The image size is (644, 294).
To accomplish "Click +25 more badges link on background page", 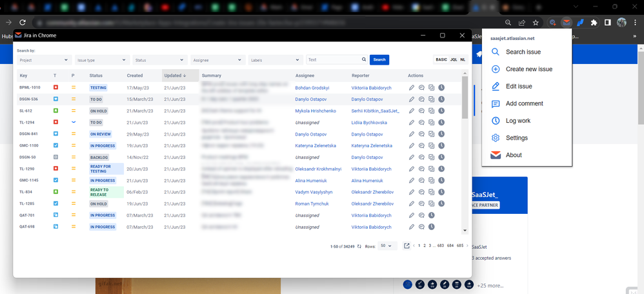I will pyautogui.click(x=490, y=286).
